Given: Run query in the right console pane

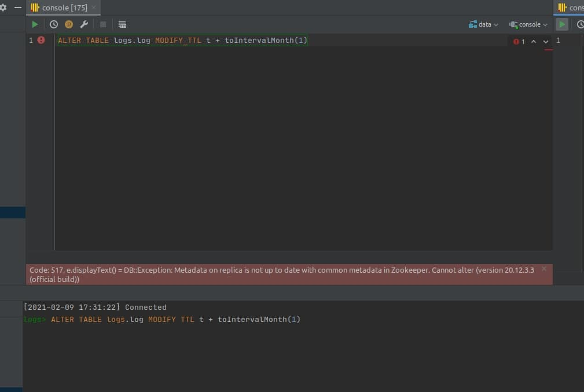Looking at the screenshot, I should tap(561, 24).
